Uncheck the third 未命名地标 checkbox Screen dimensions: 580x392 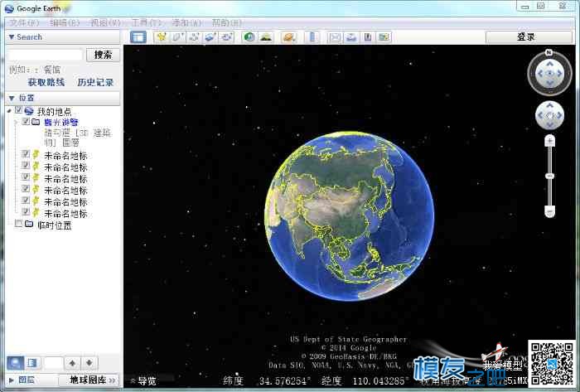(x=26, y=177)
